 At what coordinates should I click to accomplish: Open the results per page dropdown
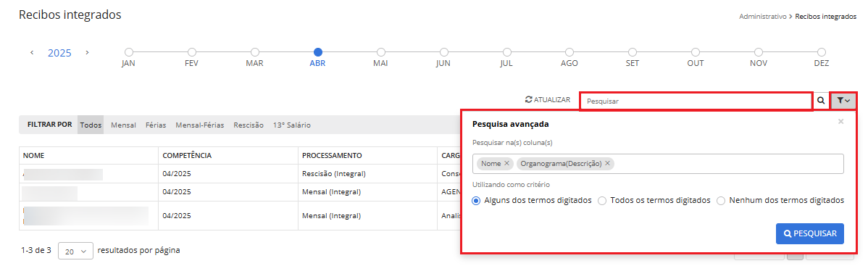pyautogui.click(x=76, y=251)
